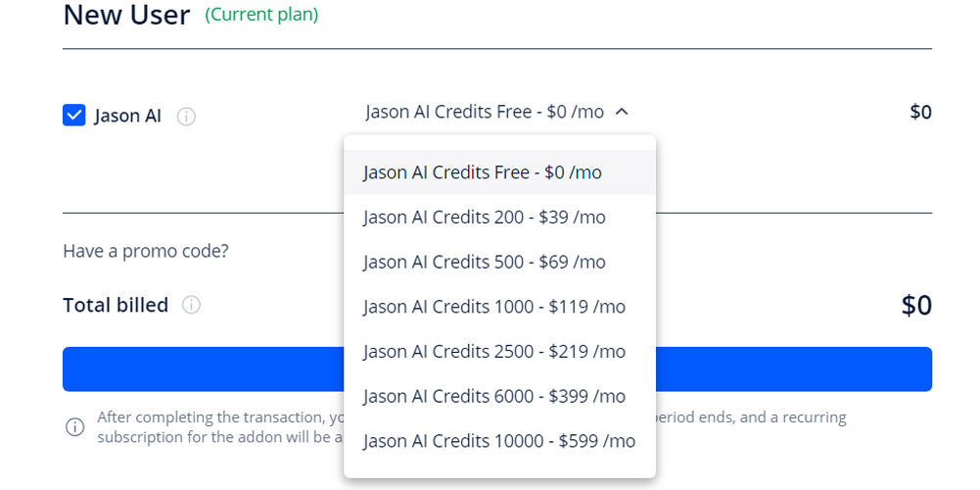The height and width of the screenshot is (490, 980).
Task: Open the Have a promo code link
Action: (x=146, y=251)
